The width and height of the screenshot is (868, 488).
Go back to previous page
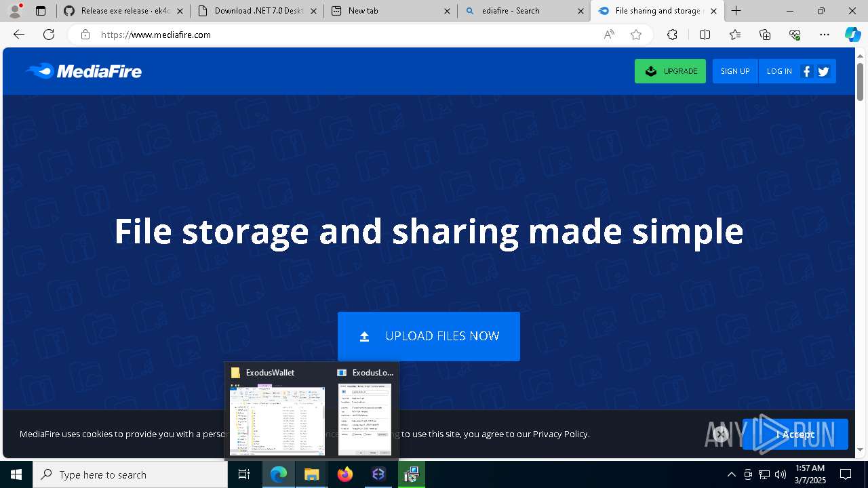pos(19,35)
